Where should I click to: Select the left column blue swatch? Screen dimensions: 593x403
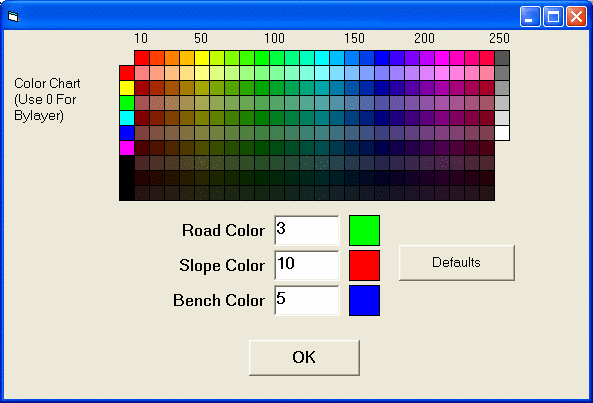coord(127,133)
